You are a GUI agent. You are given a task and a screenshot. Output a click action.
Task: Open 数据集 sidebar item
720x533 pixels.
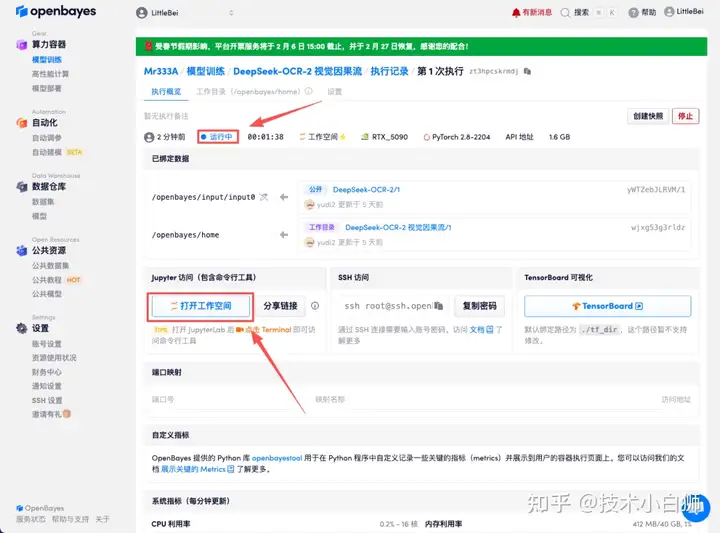click(x=43, y=202)
